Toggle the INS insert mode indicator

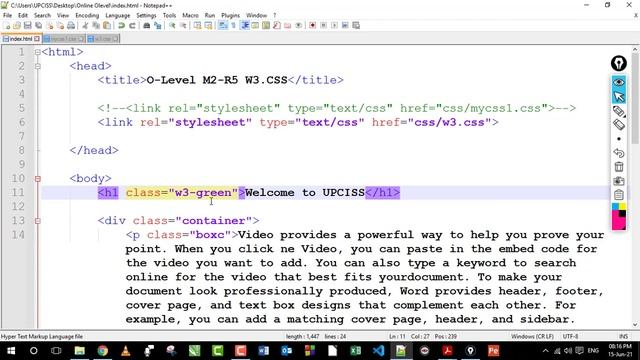tap(623, 336)
